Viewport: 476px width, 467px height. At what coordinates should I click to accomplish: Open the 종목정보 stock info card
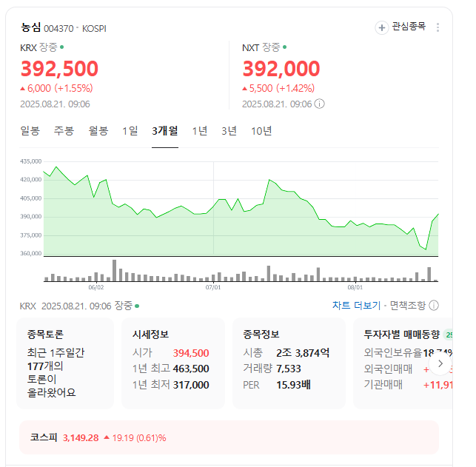tap(287, 363)
